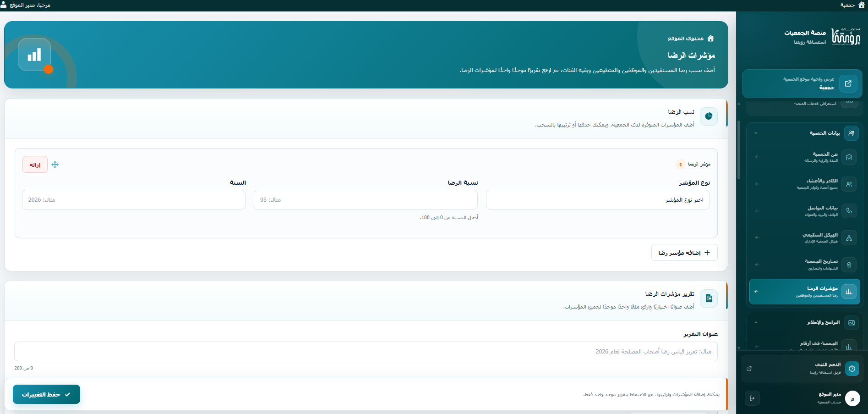Click the user icon beside مرحبًا، مدير الموقع

[4, 5]
